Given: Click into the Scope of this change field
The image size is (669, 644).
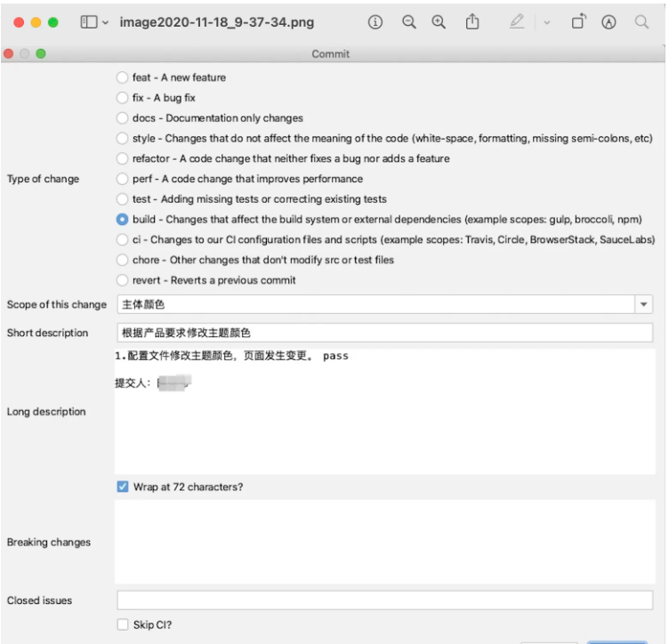Looking at the screenshot, I should tap(376, 304).
